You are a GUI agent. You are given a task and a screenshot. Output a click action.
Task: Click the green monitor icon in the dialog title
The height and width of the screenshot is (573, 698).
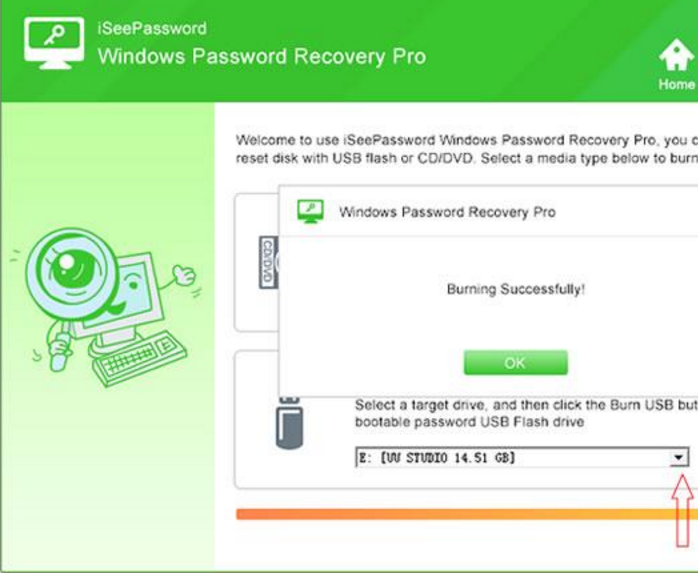pyautogui.click(x=310, y=211)
